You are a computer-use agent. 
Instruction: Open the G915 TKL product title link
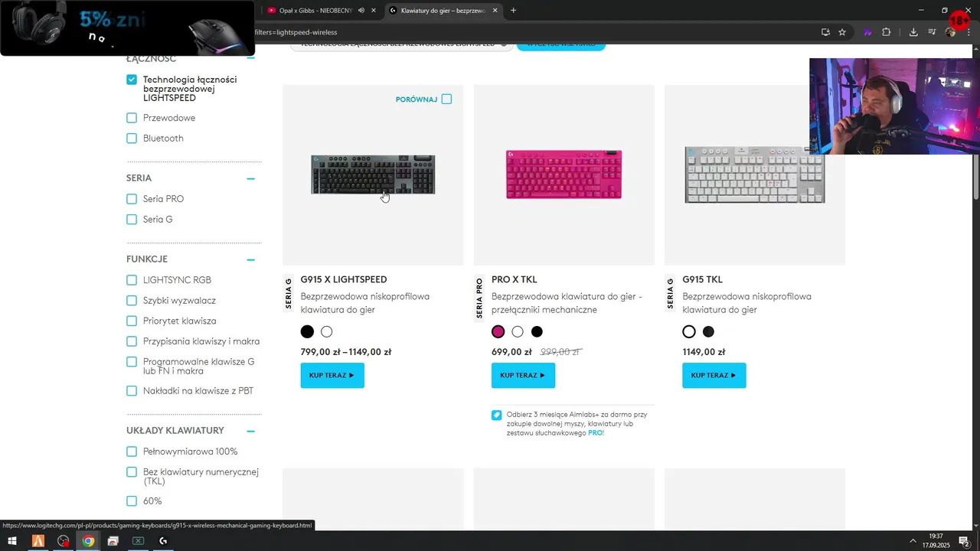702,279
